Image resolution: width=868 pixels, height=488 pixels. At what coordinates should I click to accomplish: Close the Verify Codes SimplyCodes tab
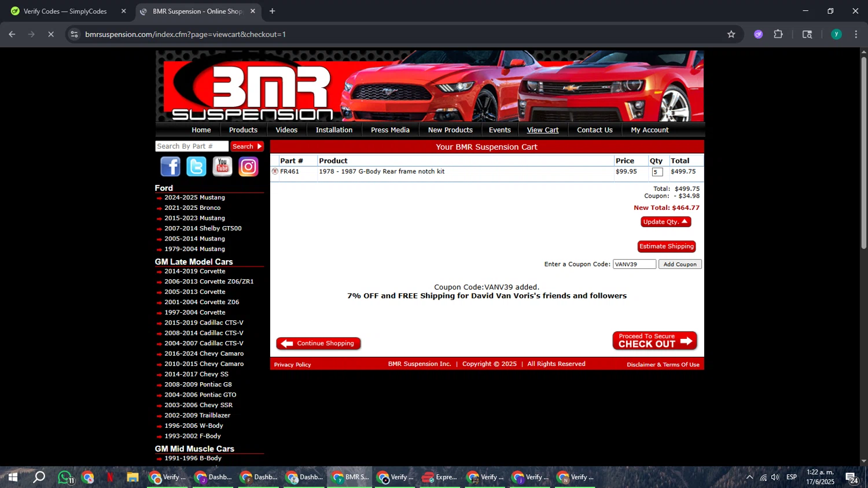point(123,11)
